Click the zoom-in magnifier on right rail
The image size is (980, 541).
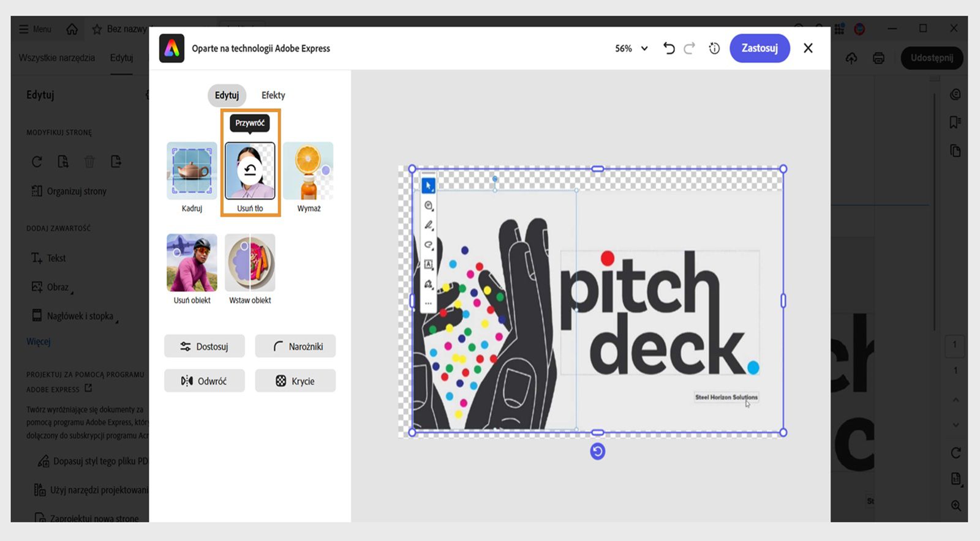tap(956, 506)
